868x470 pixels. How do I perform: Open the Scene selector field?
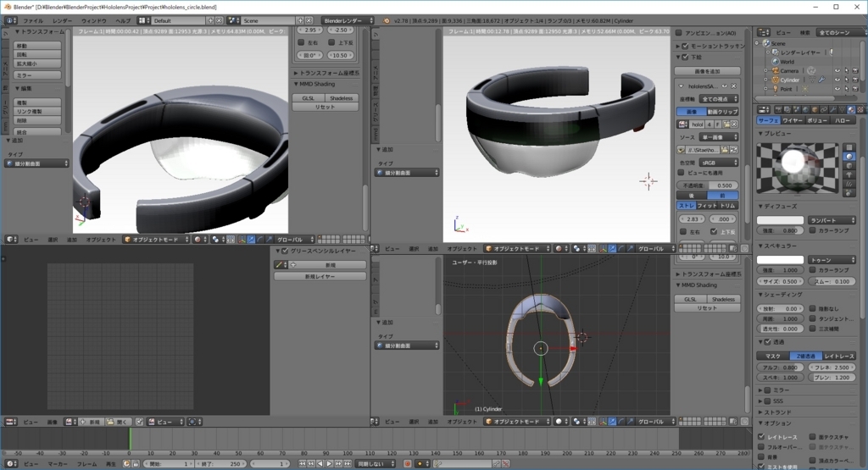click(x=268, y=20)
